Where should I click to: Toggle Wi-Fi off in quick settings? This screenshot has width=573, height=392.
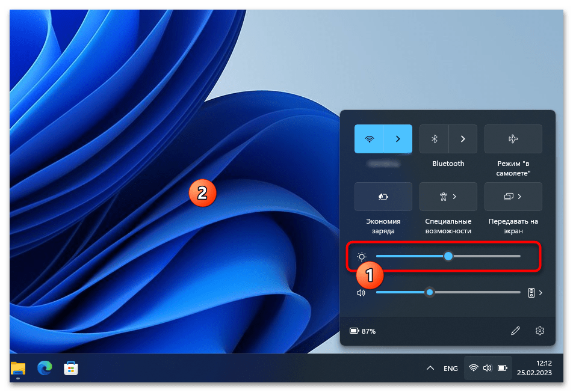(x=370, y=139)
